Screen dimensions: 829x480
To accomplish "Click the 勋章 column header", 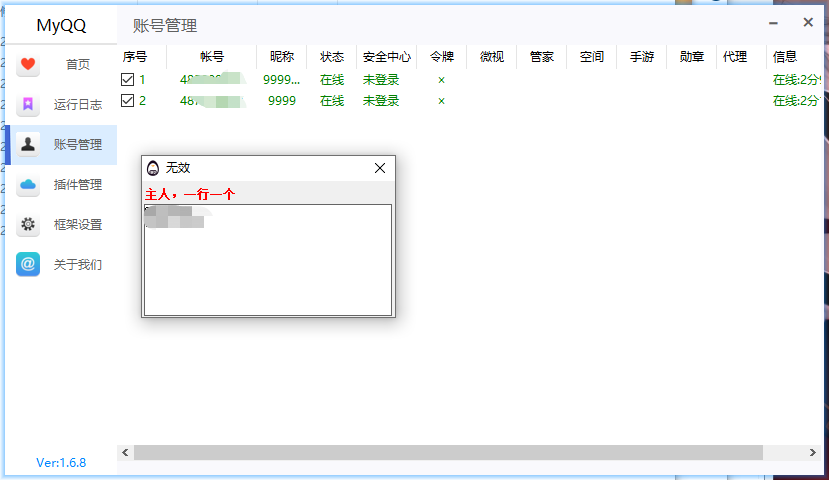I will click(692, 57).
